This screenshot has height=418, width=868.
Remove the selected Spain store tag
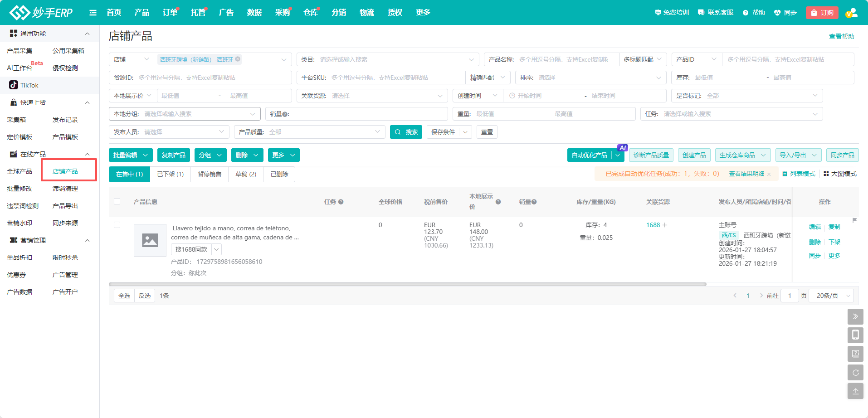238,59
